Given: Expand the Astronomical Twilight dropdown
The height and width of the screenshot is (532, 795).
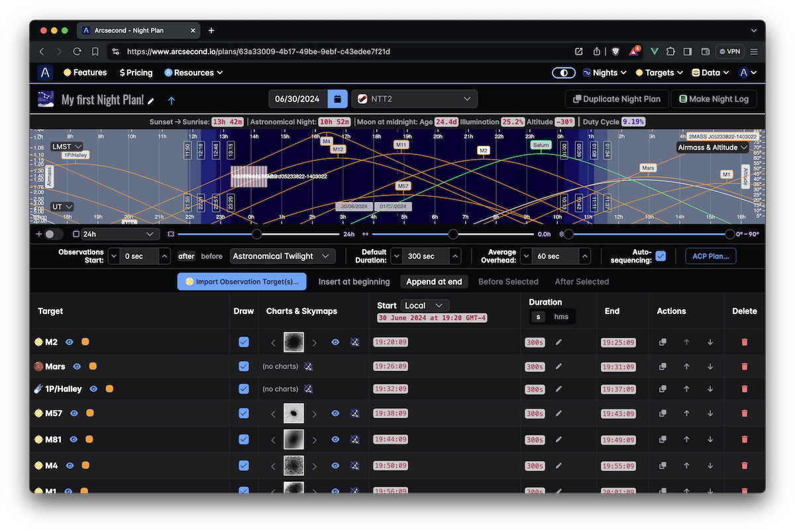Looking at the screenshot, I should [282, 256].
